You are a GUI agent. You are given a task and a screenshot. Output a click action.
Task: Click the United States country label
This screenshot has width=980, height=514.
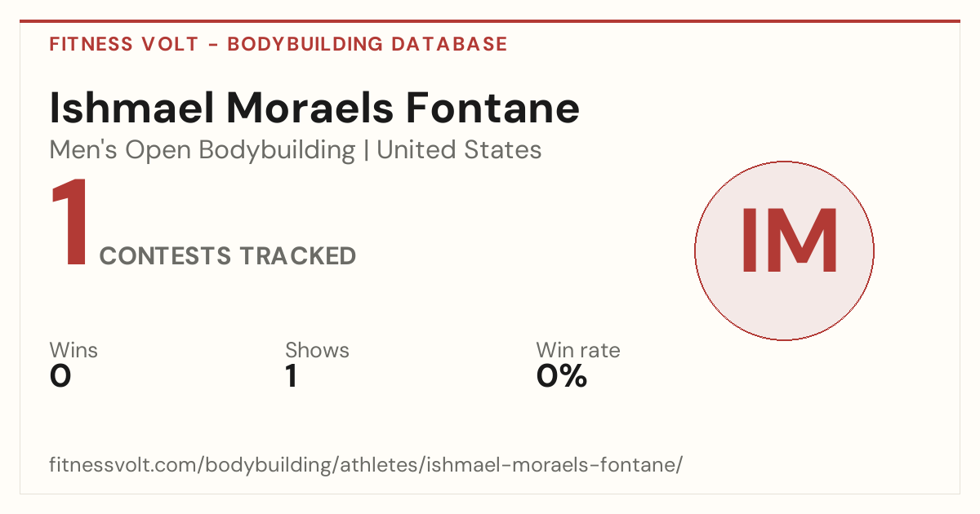pos(459,150)
